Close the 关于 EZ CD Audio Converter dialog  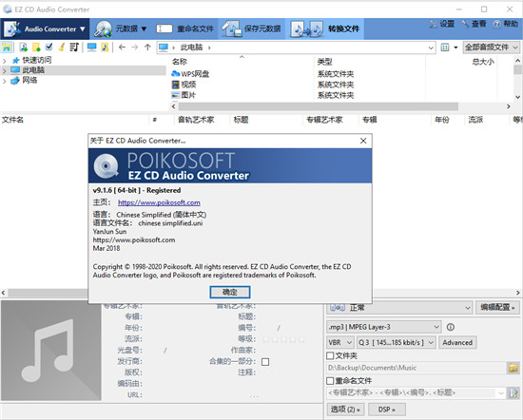pos(363,141)
